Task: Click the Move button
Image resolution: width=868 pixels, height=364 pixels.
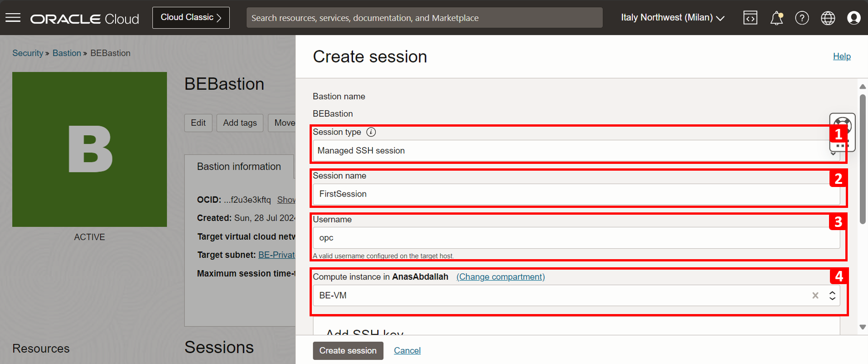Action: coord(282,123)
